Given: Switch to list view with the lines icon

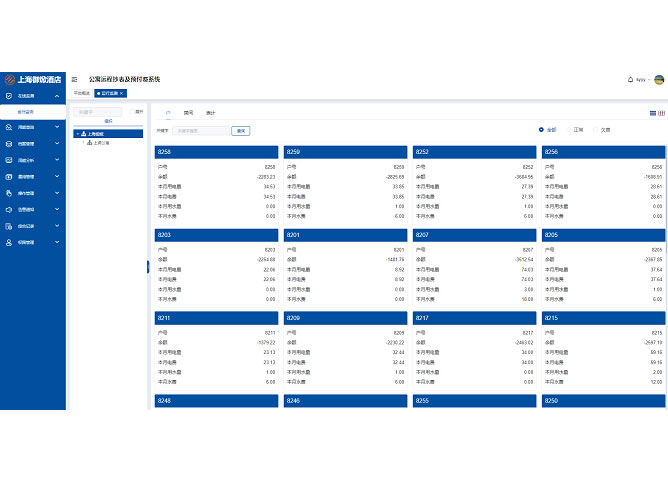Looking at the screenshot, I should [652, 113].
